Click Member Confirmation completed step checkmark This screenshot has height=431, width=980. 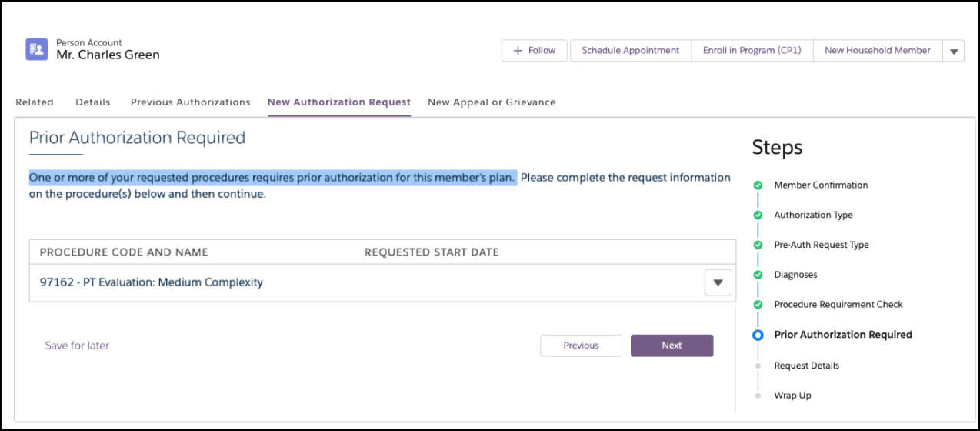click(758, 185)
